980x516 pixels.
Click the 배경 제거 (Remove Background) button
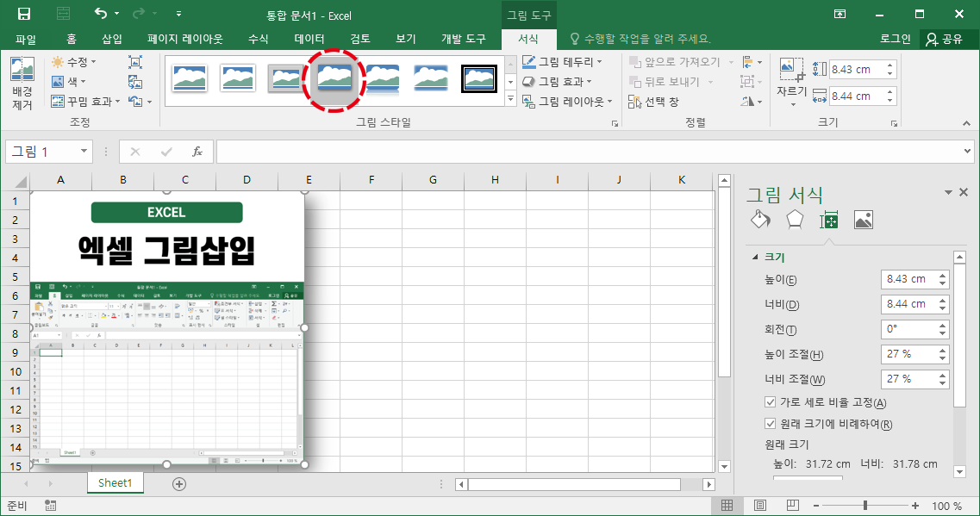click(22, 84)
